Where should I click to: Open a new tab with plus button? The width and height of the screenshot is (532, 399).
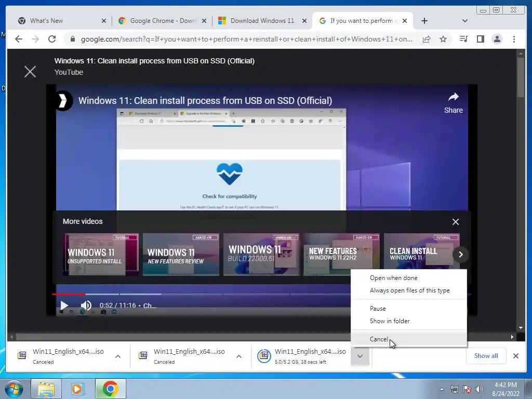click(x=424, y=21)
